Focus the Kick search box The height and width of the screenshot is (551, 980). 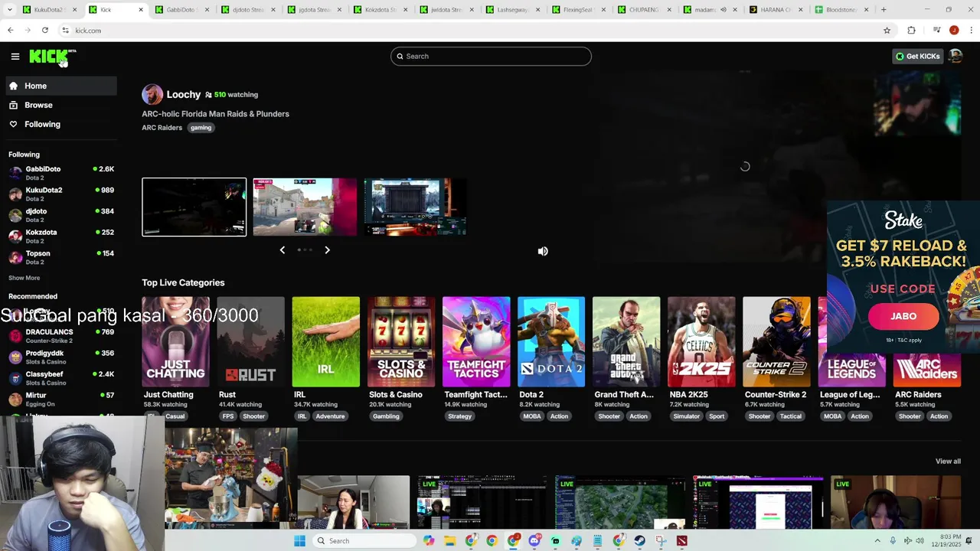pos(491,56)
